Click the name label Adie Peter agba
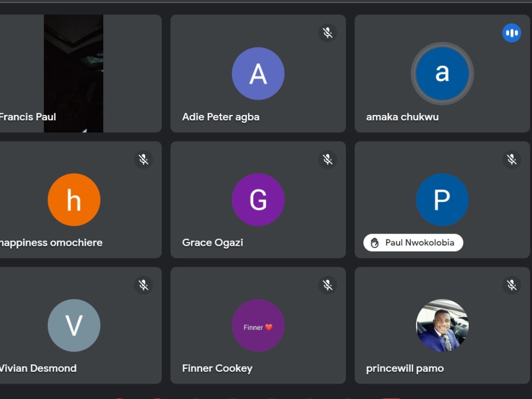This screenshot has height=399, width=532. click(x=221, y=117)
